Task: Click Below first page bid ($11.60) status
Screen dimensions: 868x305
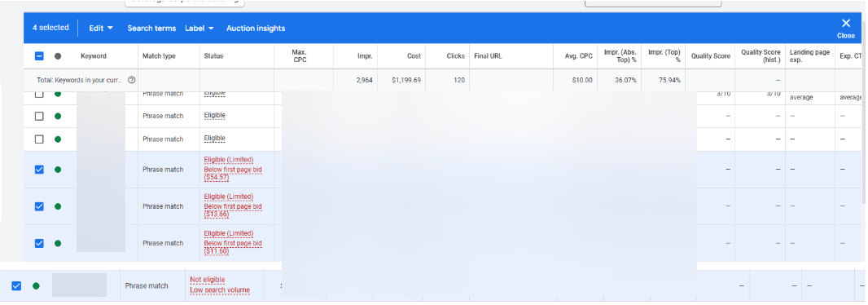Action: 233,247
